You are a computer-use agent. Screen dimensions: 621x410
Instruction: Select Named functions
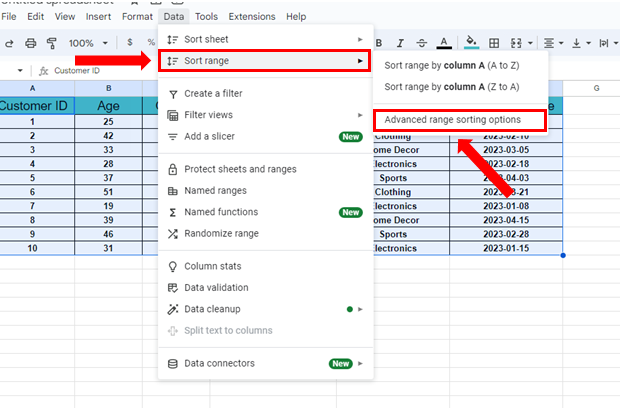(x=265, y=212)
